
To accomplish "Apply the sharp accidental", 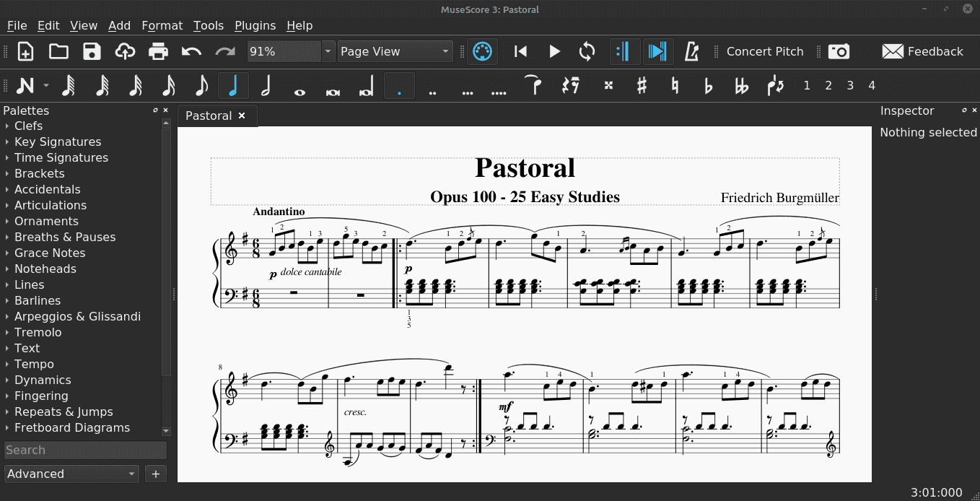I will [641, 86].
